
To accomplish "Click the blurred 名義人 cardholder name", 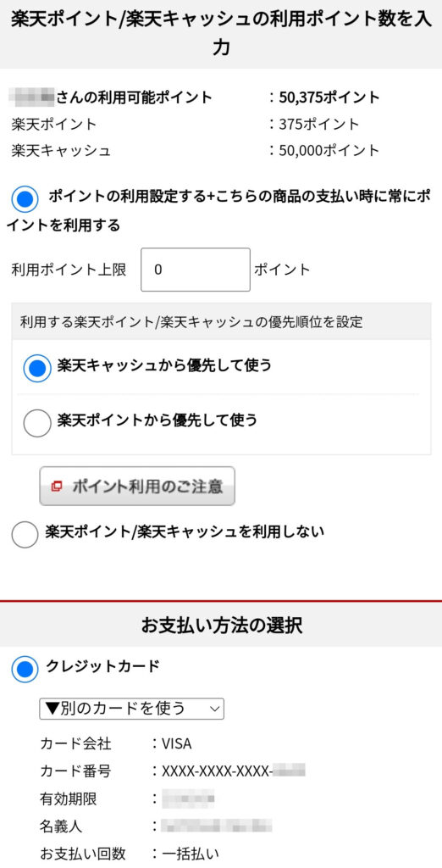I will point(216,826).
